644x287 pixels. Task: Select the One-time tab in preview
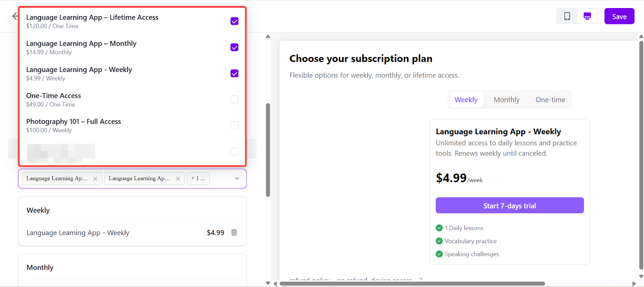click(x=550, y=100)
